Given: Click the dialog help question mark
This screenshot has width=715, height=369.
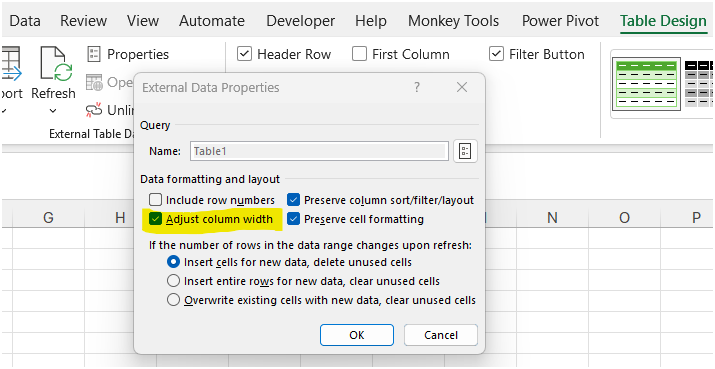Looking at the screenshot, I should pyautogui.click(x=417, y=87).
